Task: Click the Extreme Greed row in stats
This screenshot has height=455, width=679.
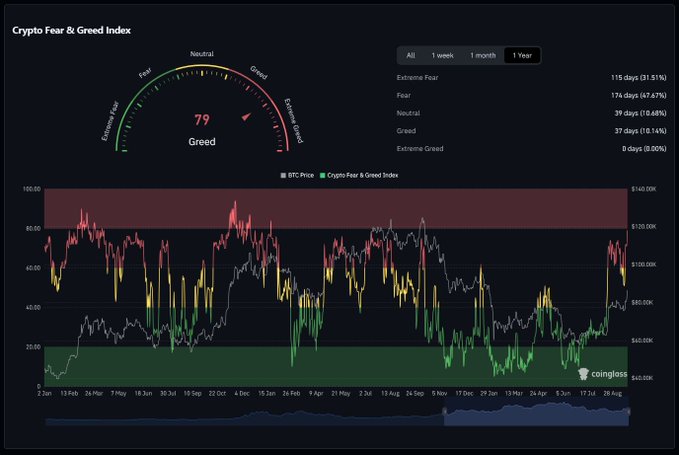Action: click(531, 148)
